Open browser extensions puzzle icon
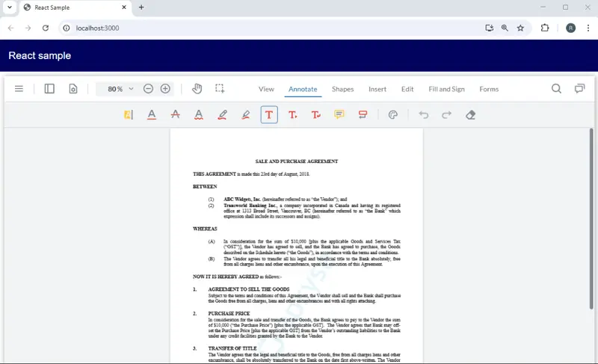Screen dimensions: 598x364 545,28
